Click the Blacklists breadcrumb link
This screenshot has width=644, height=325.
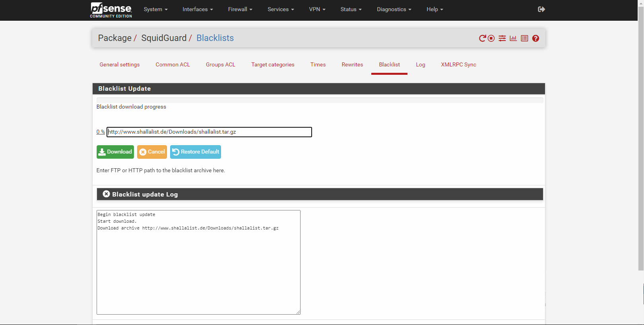point(215,38)
